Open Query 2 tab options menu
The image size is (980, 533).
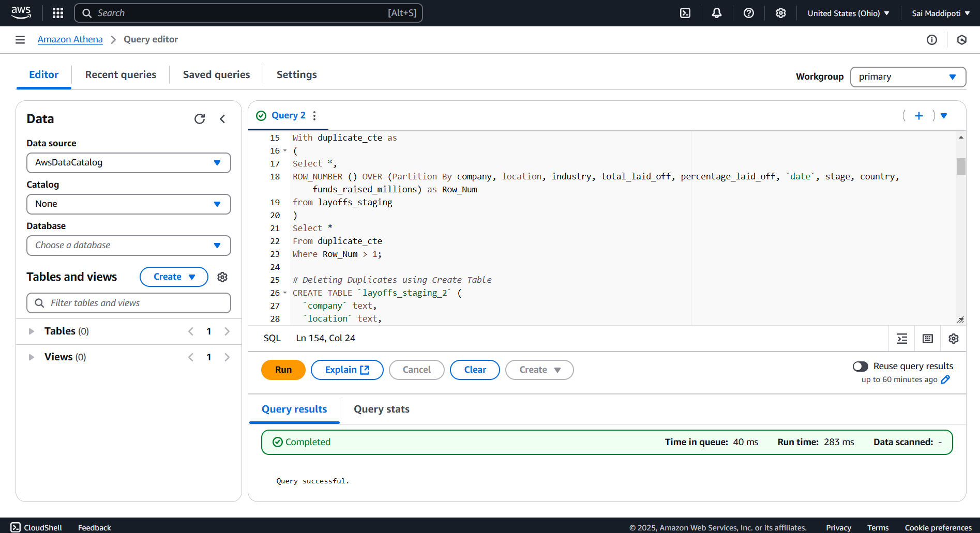(314, 116)
